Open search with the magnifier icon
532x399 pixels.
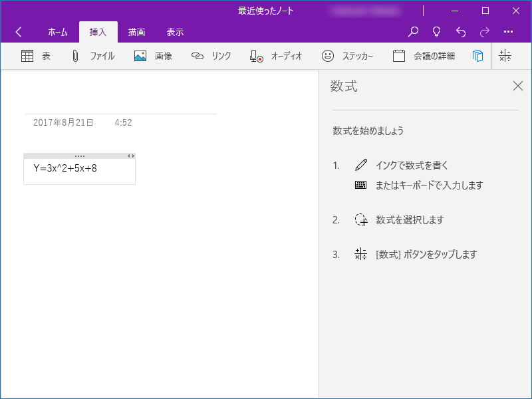click(412, 31)
